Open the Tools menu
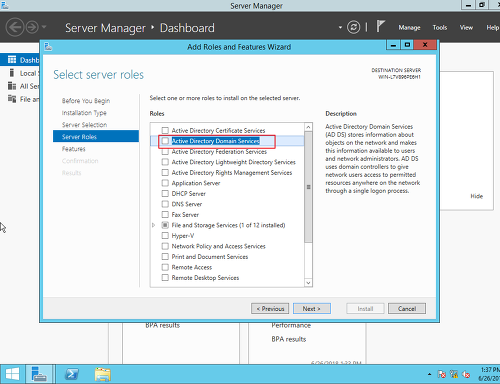The height and width of the screenshot is (384, 500). click(440, 28)
